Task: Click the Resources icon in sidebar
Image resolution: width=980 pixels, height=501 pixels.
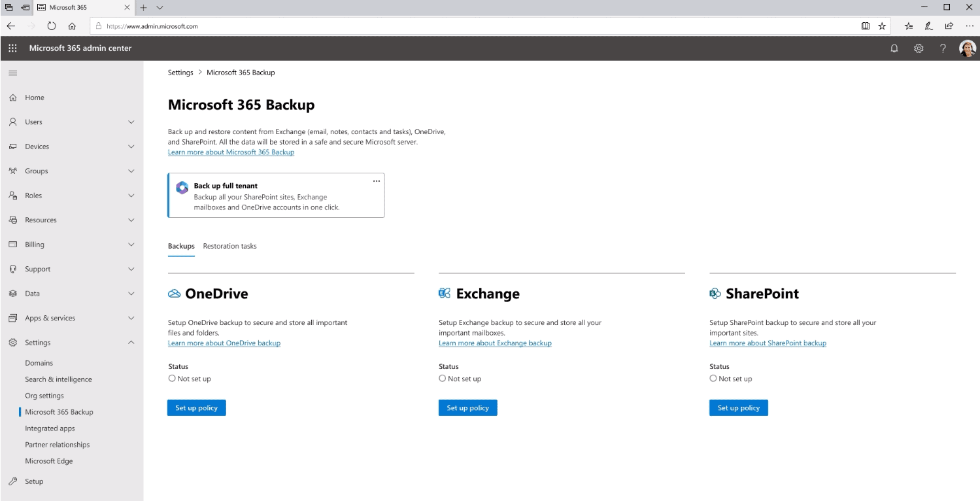Action: (12, 220)
